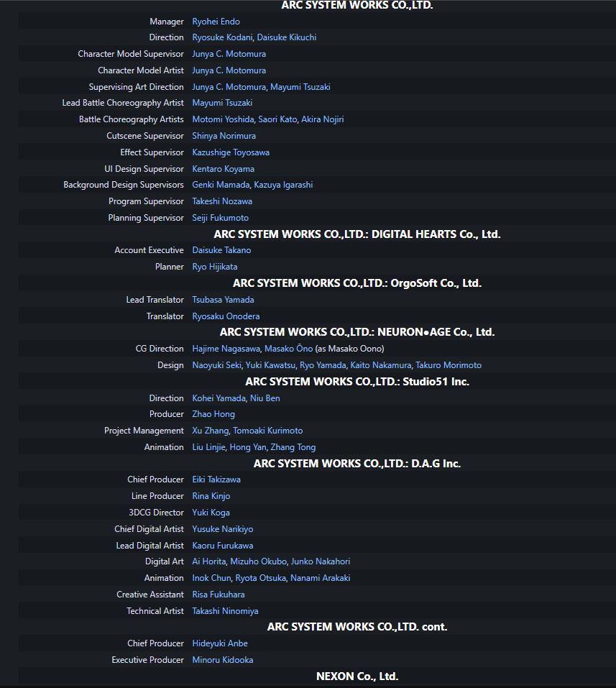Viewport: 616px width, 688px height.
Task: Open Hajime Nagasawa's credit page
Action: click(226, 349)
